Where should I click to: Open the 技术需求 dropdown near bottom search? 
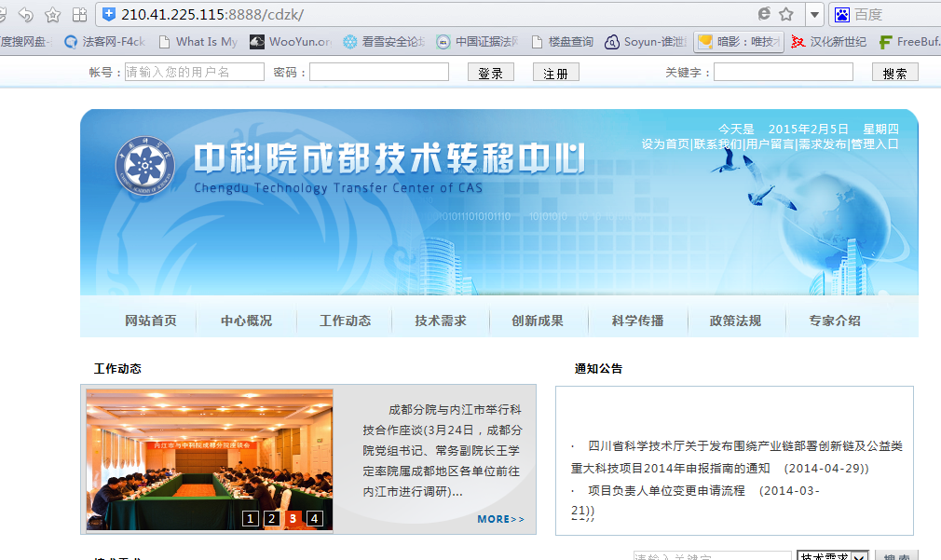click(833, 555)
